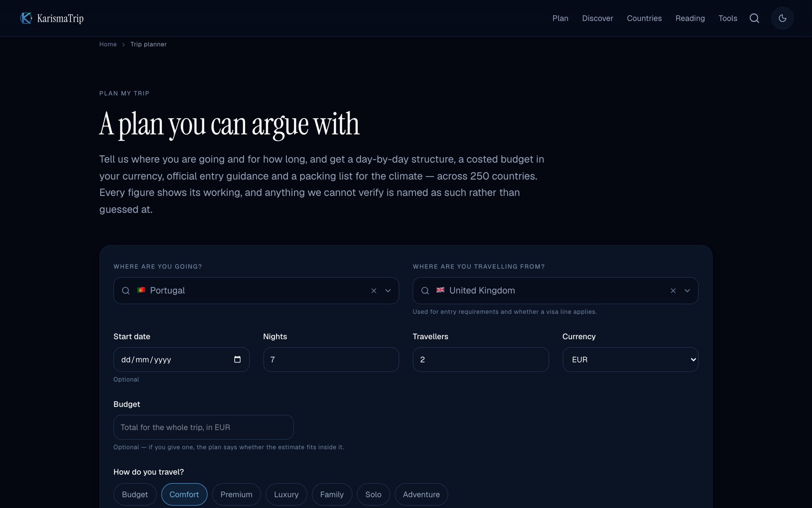Click the 'How do you travel?' label
This screenshot has height=508, width=812.
(148, 472)
